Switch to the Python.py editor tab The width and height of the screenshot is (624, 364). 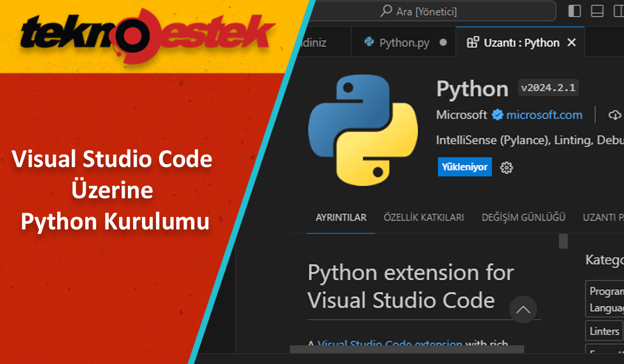coord(406,42)
